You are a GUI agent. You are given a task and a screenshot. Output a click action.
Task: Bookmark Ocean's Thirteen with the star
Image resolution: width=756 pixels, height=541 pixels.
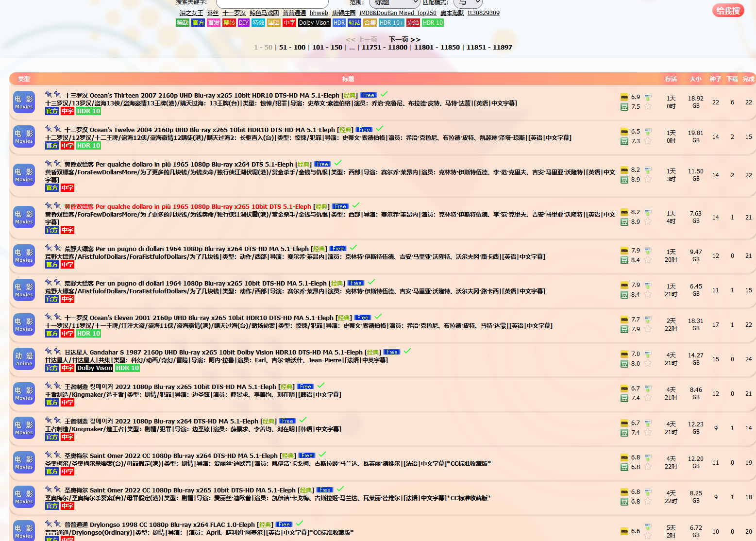(648, 107)
